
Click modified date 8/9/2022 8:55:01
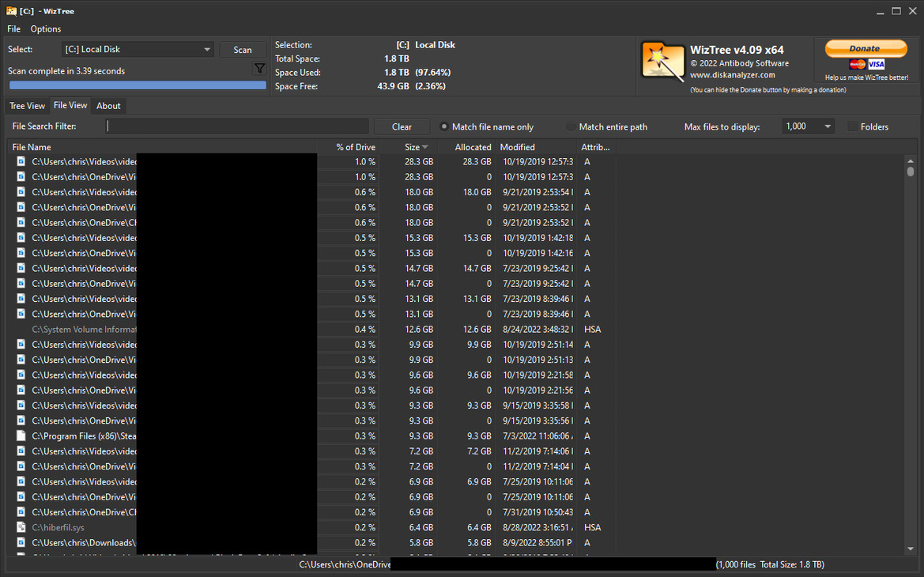pos(537,543)
